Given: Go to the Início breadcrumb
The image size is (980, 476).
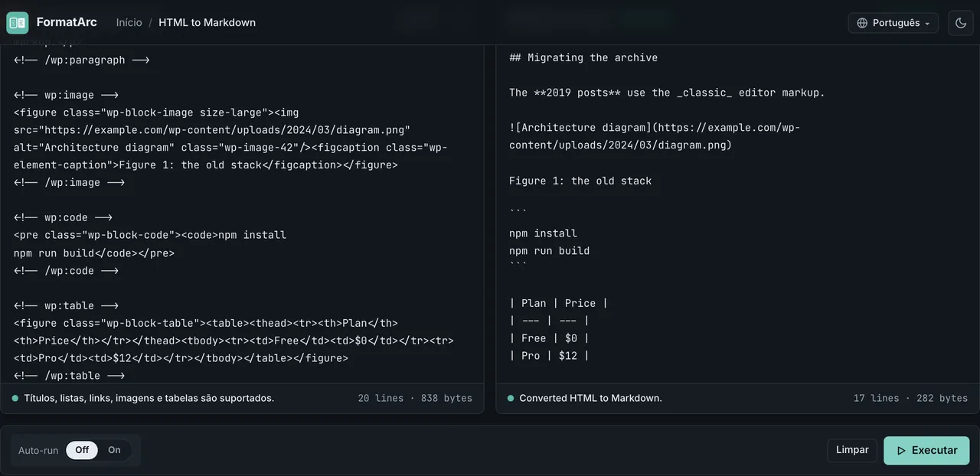Looking at the screenshot, I should [x=129, y=23].
